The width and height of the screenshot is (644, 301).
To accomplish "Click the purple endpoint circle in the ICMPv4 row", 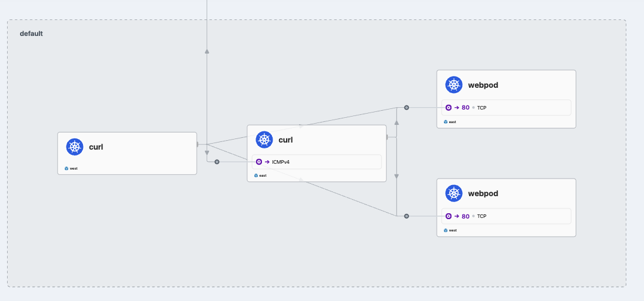I will click(259, 162).
